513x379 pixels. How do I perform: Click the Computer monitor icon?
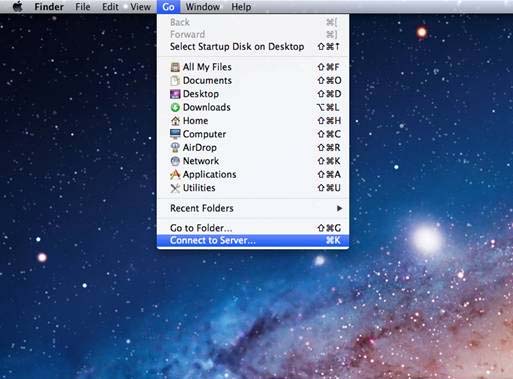pyautogui.click(x=175, y=134)
